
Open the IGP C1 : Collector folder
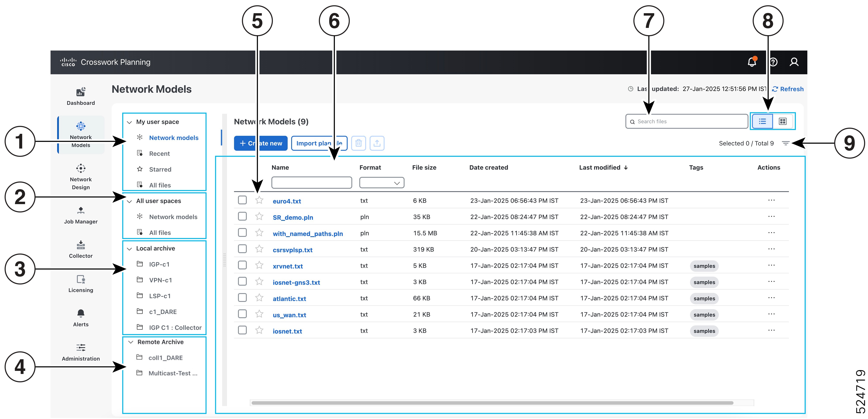pyautogui.click(x=175, y=328)
